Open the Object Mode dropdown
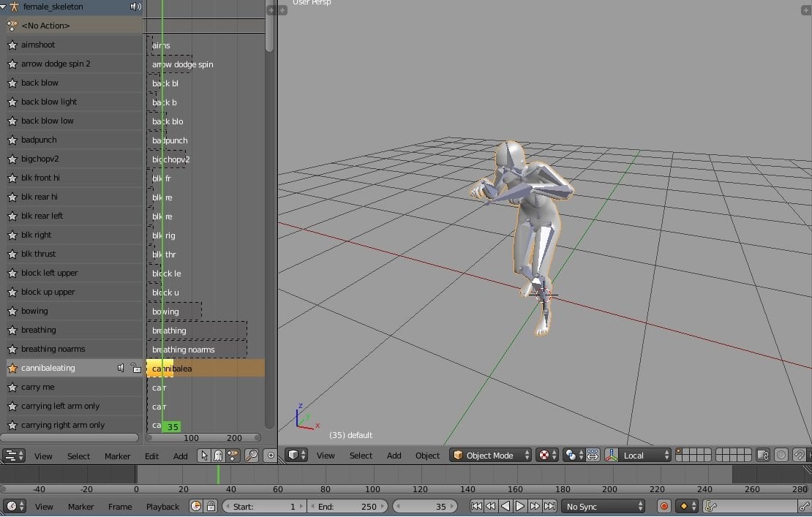Image resolution: width=812 pixels, height=517 pixels. click(x=490, y=456)
